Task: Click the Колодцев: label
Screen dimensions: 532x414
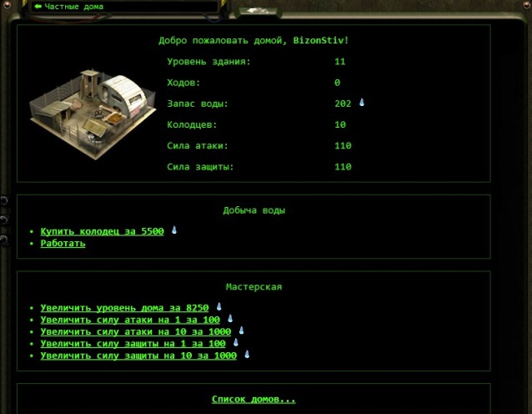Action: 192,124
